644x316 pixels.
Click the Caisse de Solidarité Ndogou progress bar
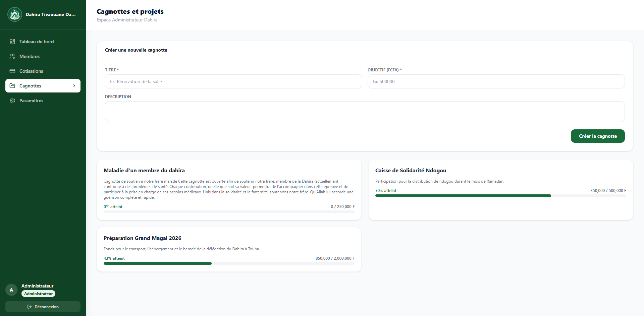pyautogui.click(x=501, y=196)
